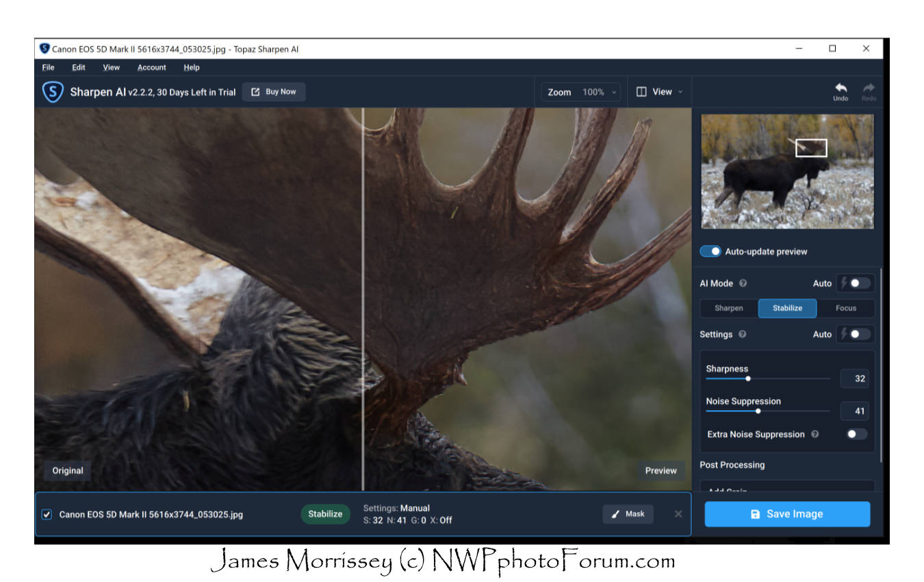Open the Help menu
The height and width of the screenshot is (582, 924).
tap(192, 67)
